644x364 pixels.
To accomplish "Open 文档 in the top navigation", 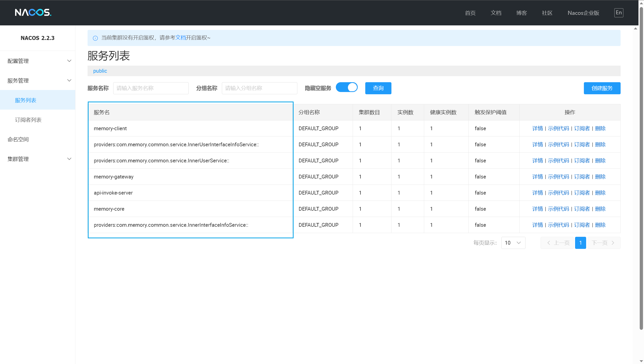I will pyautogui.click(x=496, y=13).
